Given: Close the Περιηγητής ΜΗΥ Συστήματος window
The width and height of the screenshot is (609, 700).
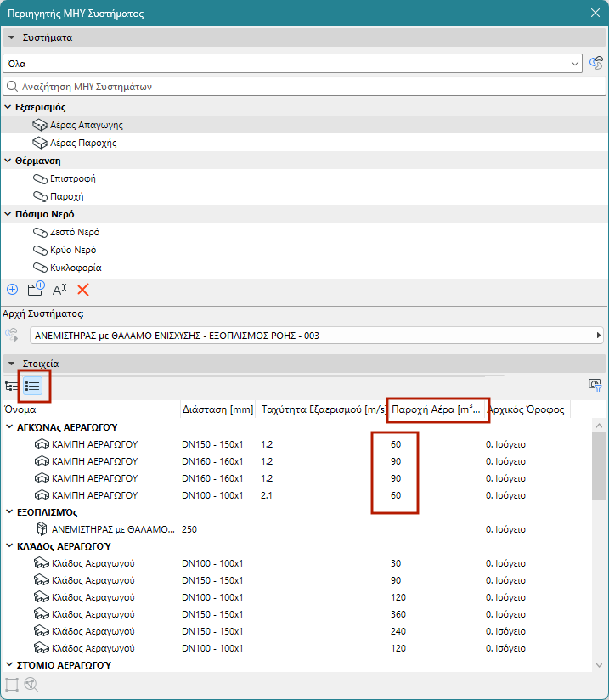Looking at the screenshot, I should pyautogui.click(x=595, y=13).
